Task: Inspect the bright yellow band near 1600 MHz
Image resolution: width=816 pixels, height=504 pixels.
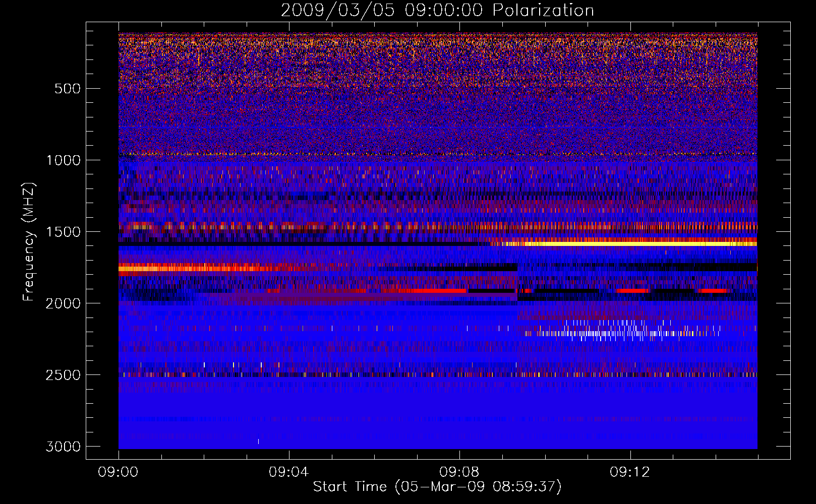Action: tap(623, 243)
